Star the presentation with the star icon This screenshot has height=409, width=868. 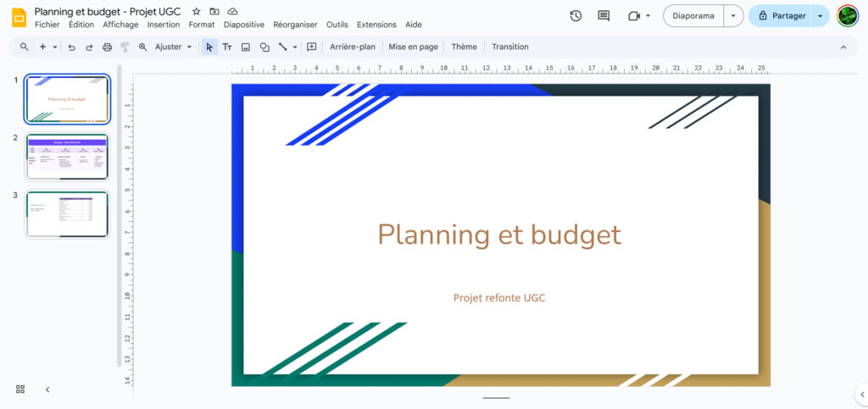pyautogui.click(x=197, y=12)
